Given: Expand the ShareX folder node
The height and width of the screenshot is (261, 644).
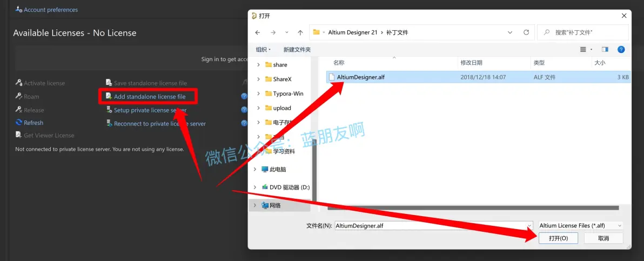Looking at the screenshot, I should pyautogui.click(x=258, y=79).
